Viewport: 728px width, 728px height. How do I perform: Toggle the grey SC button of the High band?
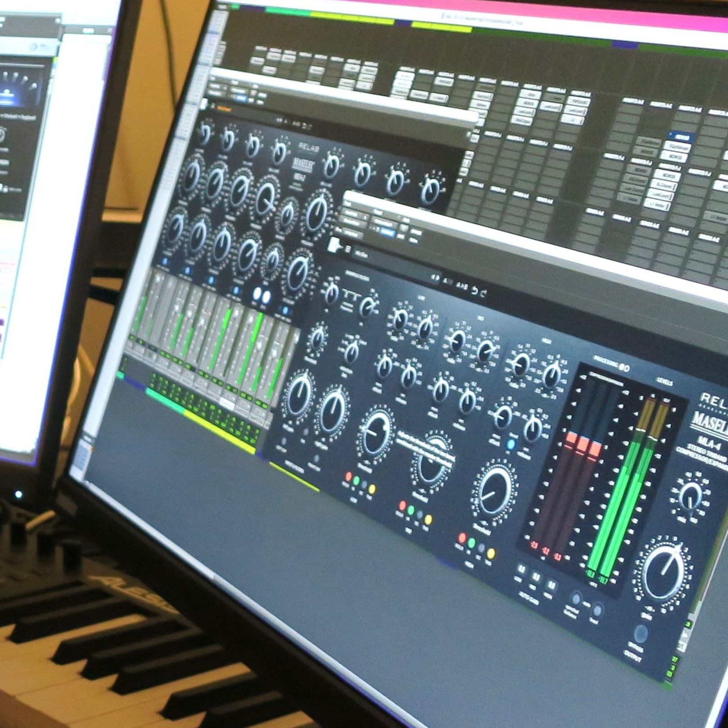coord(481,548)
